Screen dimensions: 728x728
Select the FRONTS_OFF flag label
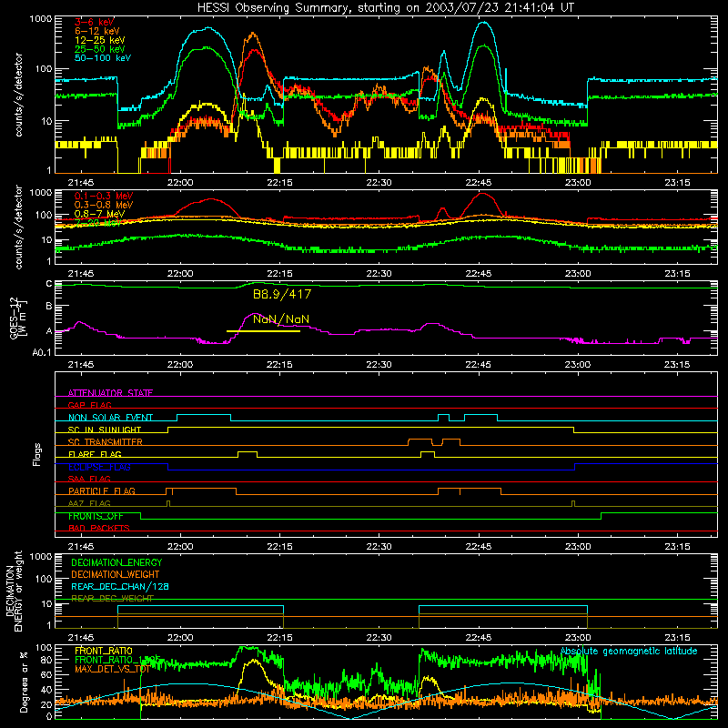[96, 516]
